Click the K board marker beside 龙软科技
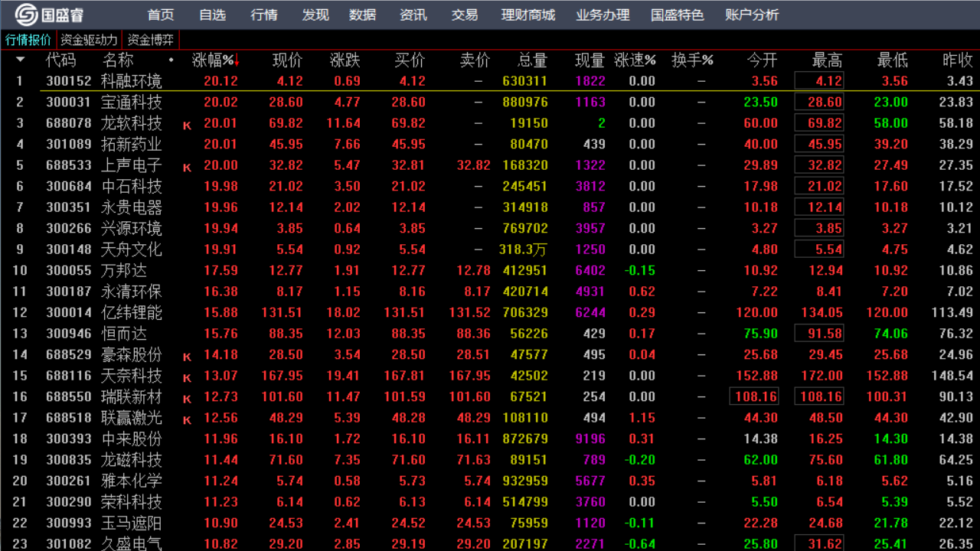Image resolution: width=980 pixels, height=551 pixels. coord(187,124)
